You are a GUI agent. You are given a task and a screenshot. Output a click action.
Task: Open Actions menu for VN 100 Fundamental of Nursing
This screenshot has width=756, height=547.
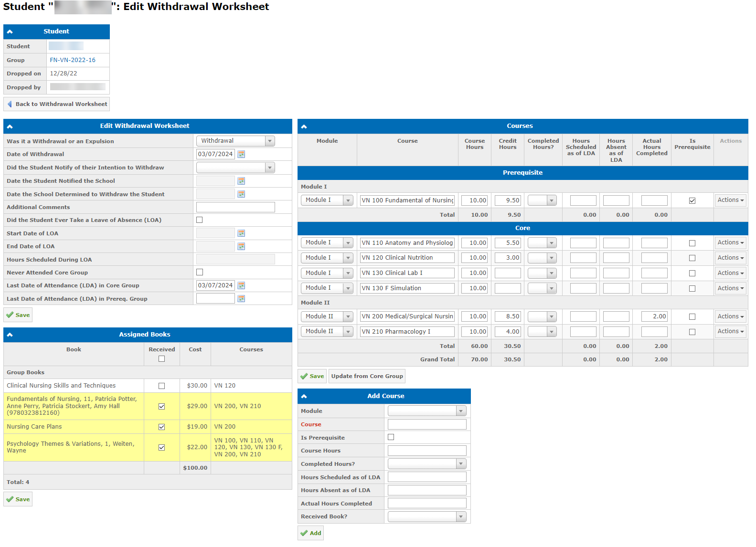[731, 200]
